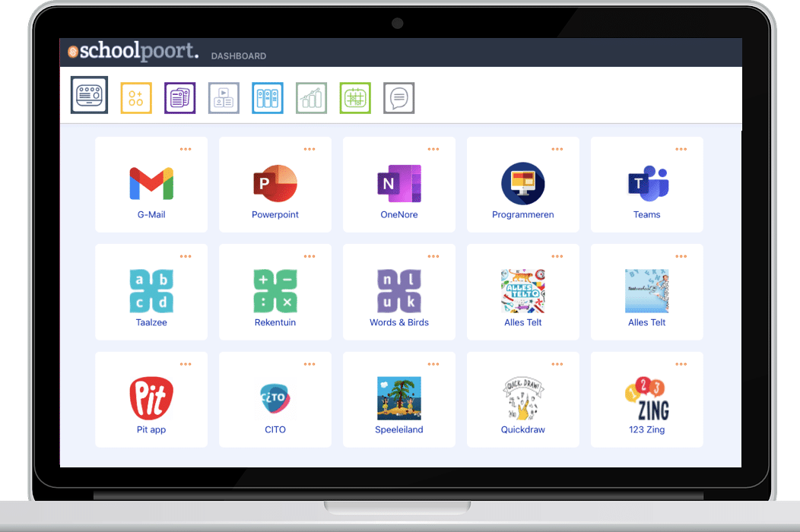Open options dots on Pit app card

[186, 364]
